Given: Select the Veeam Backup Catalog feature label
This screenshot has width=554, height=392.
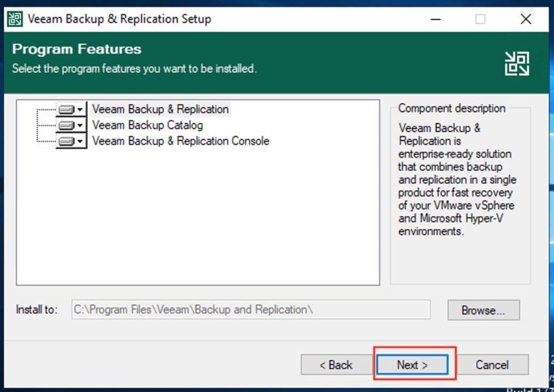Looking at the screenshot, I should (x=147, y=125).
